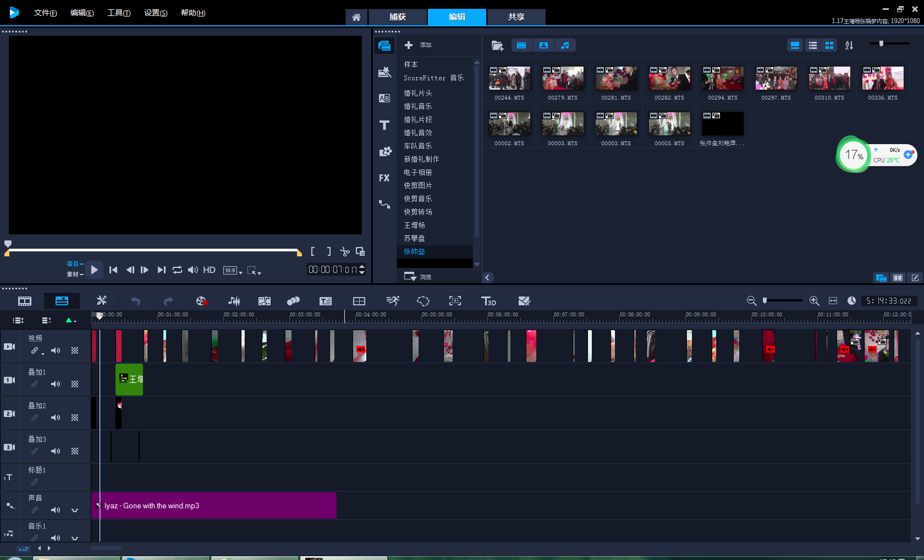This screenshot has height=560, width=924.
Task: Collapse the library folder list arrow
Action: (487, 278)
